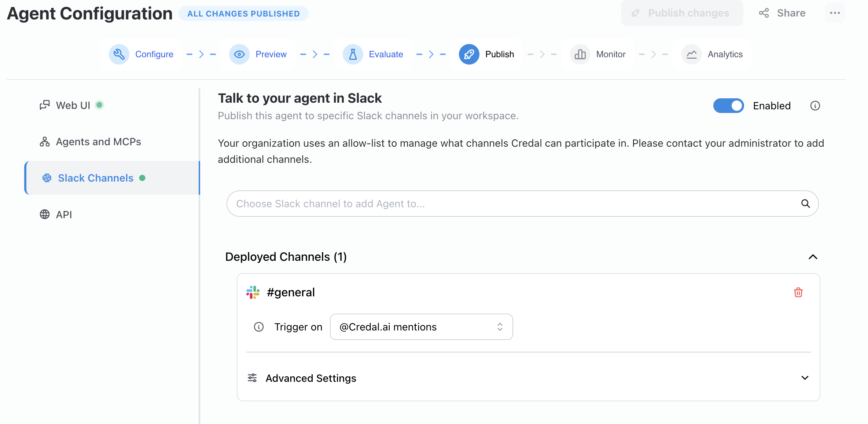Open the Trigger on @Credal.ai mentions dropdown

click(x=421, y=327)
